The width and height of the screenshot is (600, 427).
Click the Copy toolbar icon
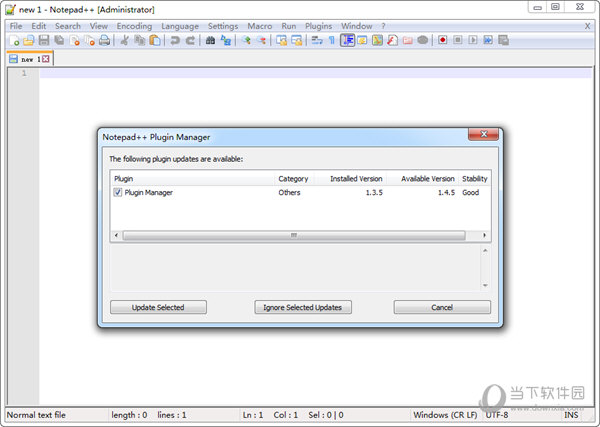click(x=140, y=40)
